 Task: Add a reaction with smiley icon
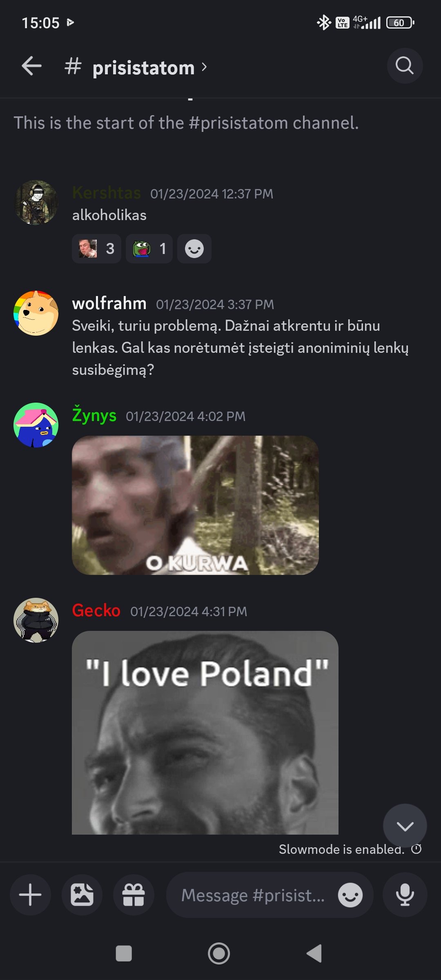[194, 249]
